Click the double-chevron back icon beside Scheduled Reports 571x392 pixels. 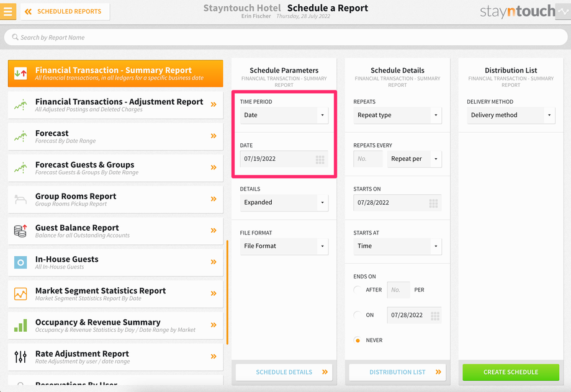[x=28, y=12]
